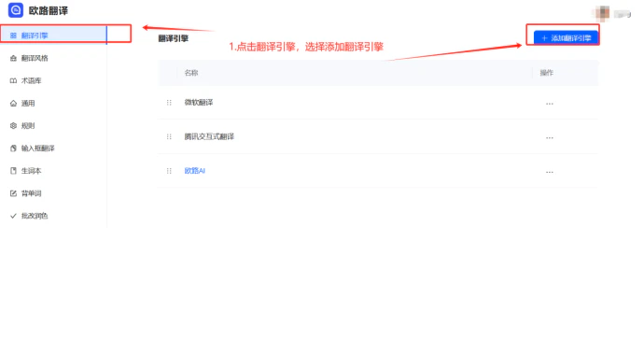
Task: Select the 通用 home icon in sidebar
Action: [13, 103]
